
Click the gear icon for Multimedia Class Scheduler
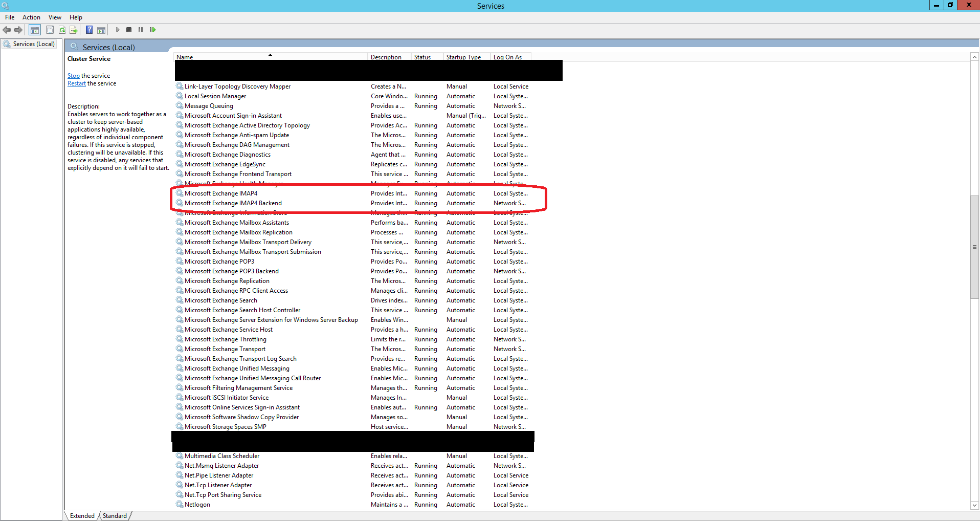pos(180,455)
